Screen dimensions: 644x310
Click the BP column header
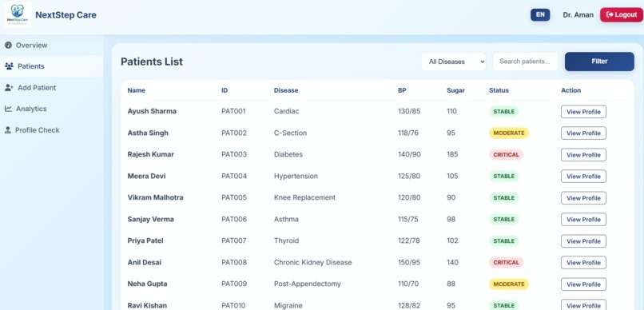402,90
